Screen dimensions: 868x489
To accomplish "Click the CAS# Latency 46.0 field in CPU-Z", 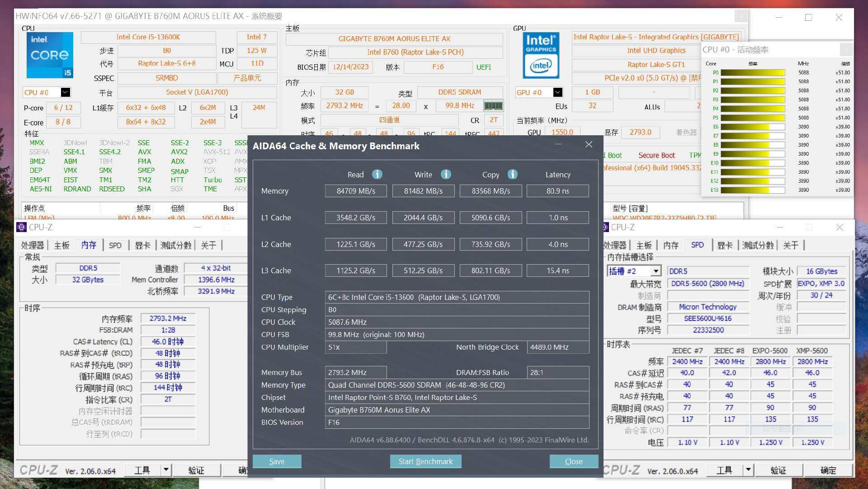I will coord(168,342).
